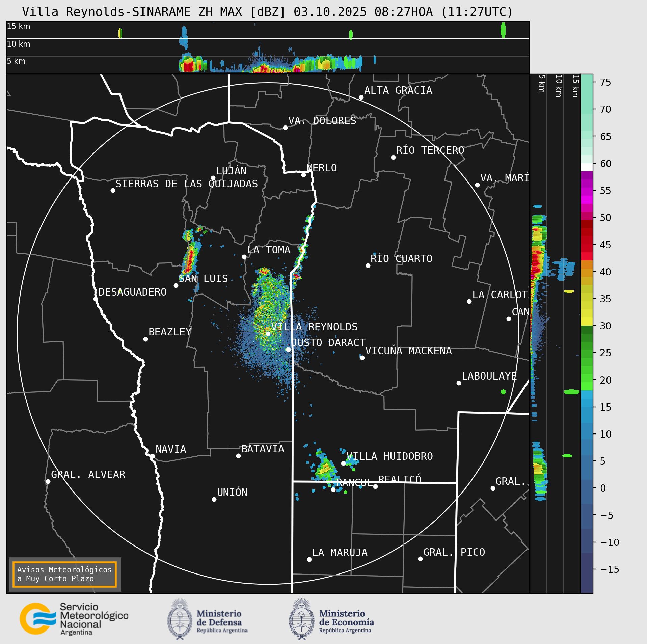Screen dimensions: 647x644
Task: Click the VILLA REYNOLDS map label
Action: point(314,327)
